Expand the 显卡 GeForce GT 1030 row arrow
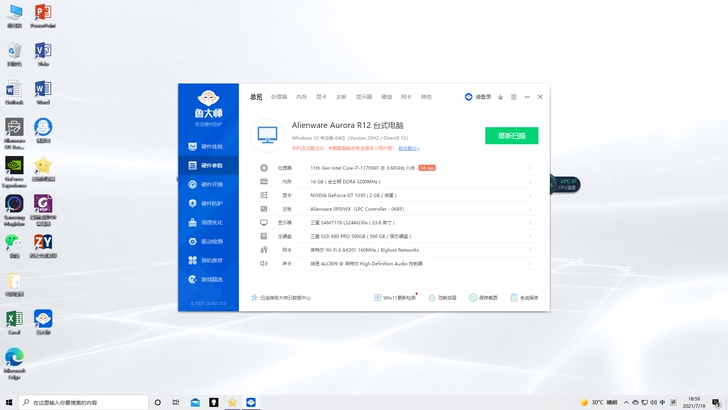The width and height of the screenshot is (728, 410). (x=530, y=195)
